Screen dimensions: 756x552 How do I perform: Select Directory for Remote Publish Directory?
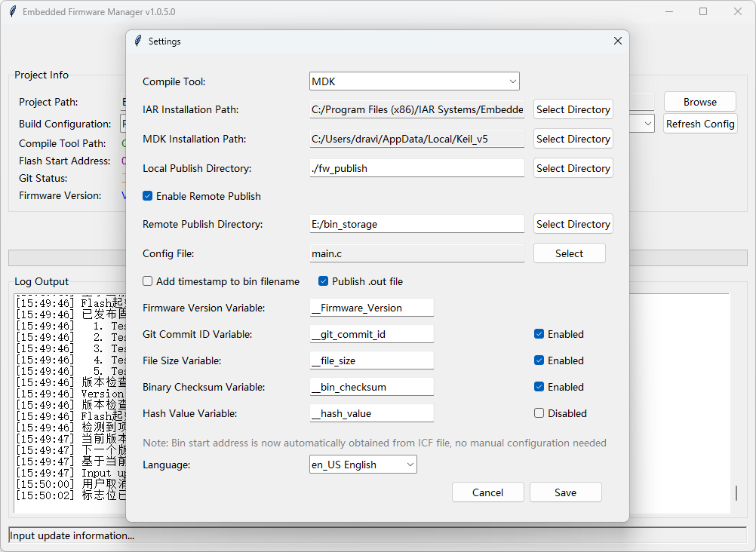point(573,224)
